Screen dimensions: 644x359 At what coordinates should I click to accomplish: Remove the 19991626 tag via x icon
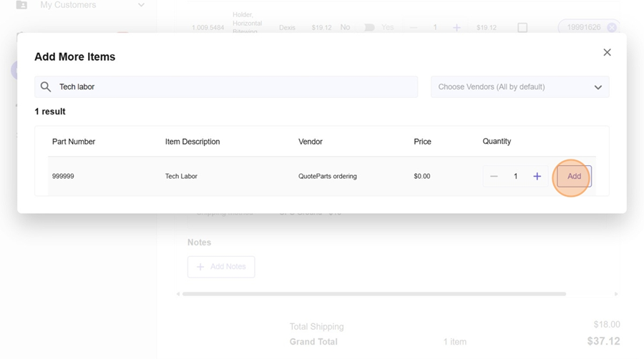click(612, 27)
